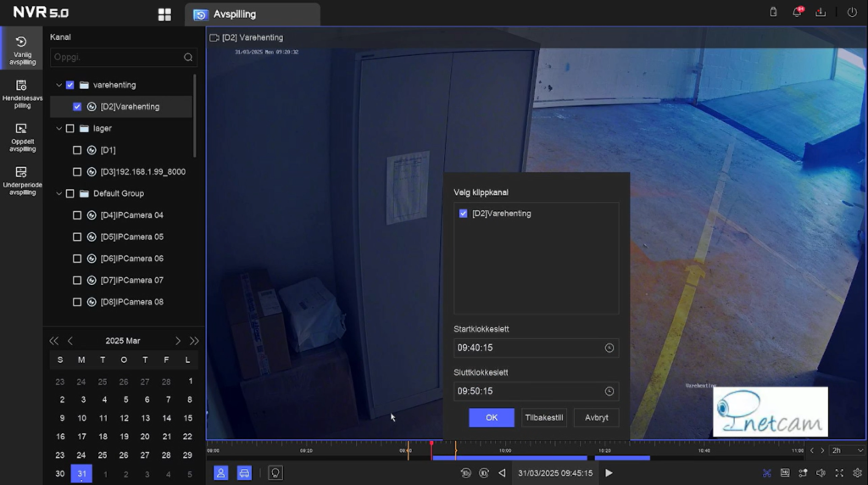Check the [D1] camera checkbox

[x=77, y=150]
